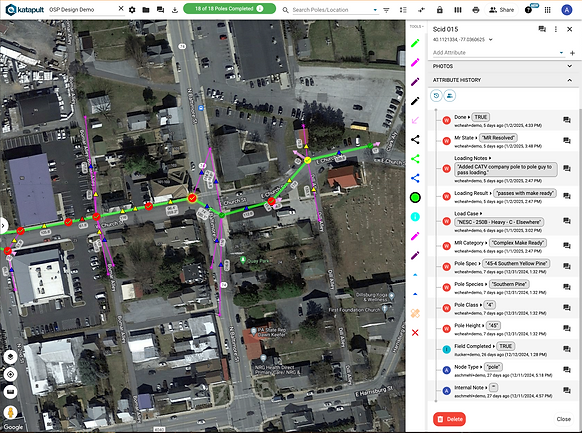Open map layers button
The height and width of the screenshot is (433, 582).
[10, 357]
